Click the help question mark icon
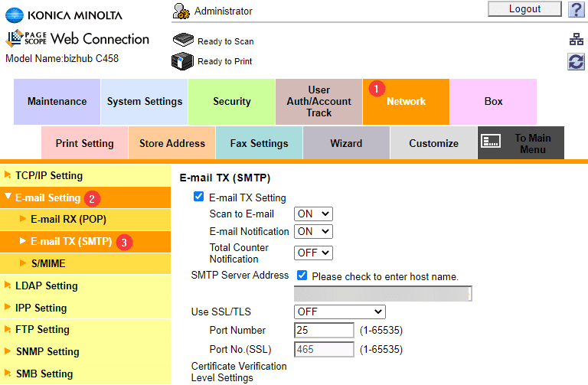588x385 pixels. point(576,10)
